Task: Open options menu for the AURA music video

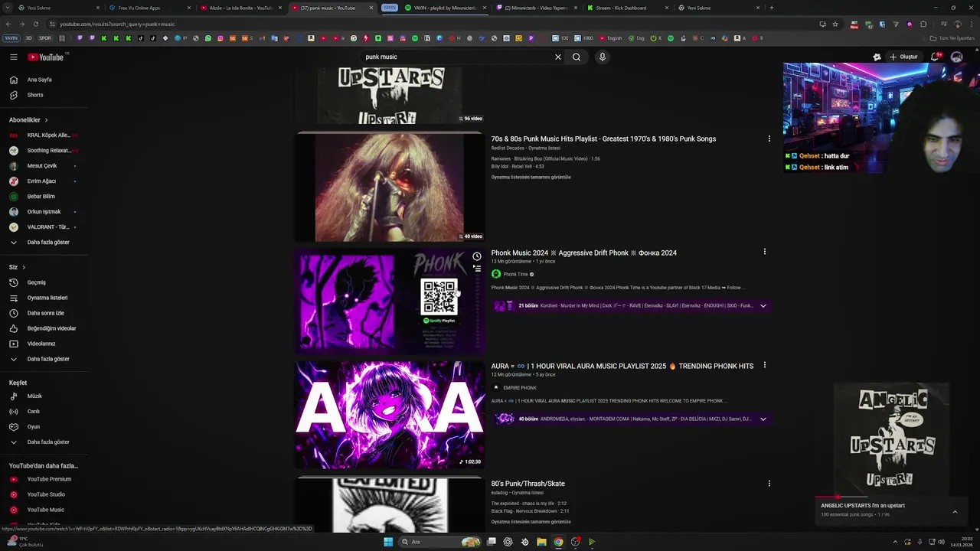Action: 764,366
